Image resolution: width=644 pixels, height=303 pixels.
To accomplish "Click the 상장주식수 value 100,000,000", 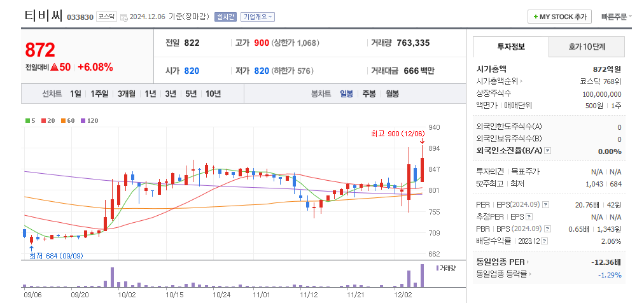I will point(602,94).
